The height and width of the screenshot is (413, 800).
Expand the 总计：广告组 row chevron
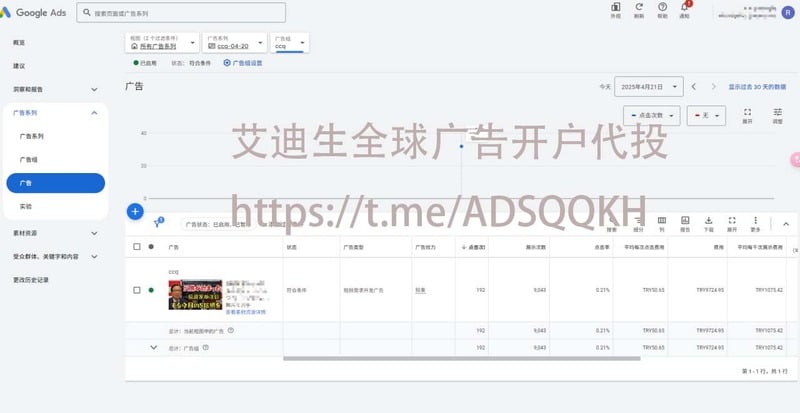[154, 348]
